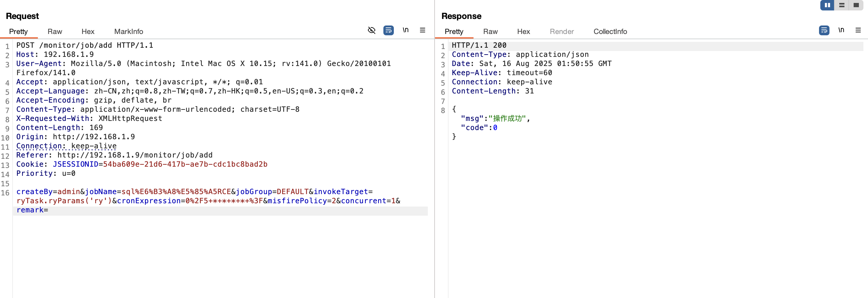The width and height of the screenshot is (868, 298).
Task: Click the "code":0 JSON line
Action: click(479, 127)
